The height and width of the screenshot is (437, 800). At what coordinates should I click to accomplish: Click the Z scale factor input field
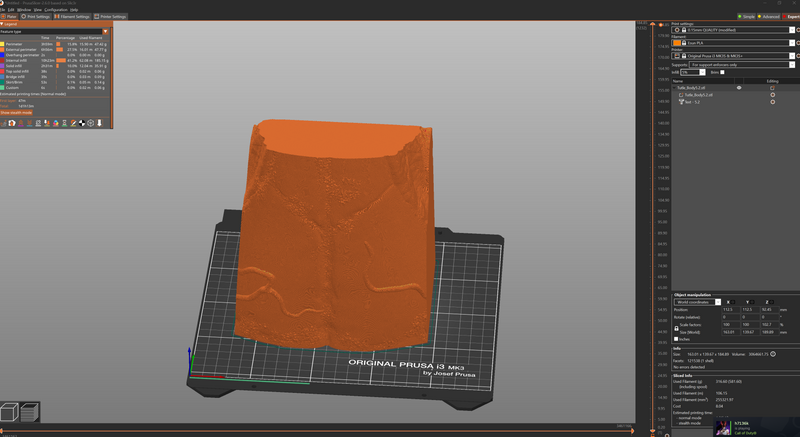pos(768,324)
